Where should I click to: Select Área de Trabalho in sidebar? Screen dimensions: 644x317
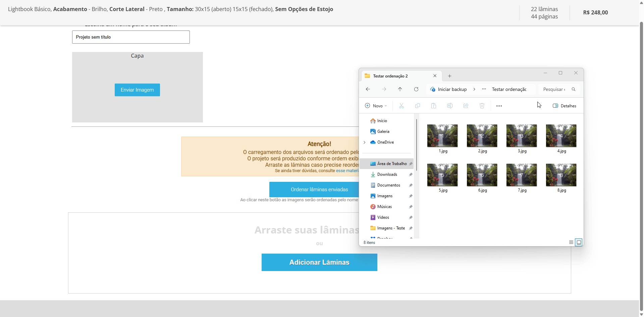coord(387,164)
